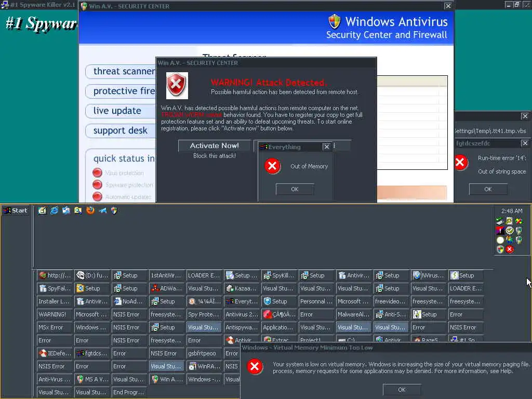Close the fgtdcszefdc error window

click(525, 143)
